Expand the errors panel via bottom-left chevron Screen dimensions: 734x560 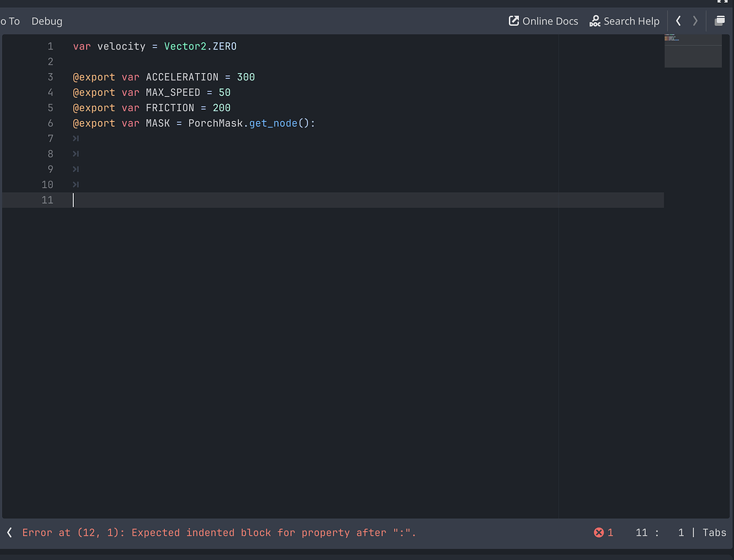9,533
